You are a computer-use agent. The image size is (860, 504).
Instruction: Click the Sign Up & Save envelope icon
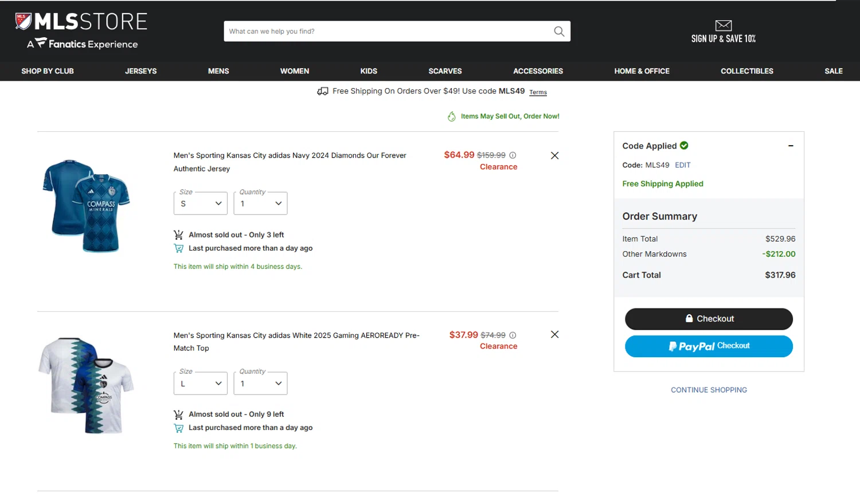coord(723,25)
